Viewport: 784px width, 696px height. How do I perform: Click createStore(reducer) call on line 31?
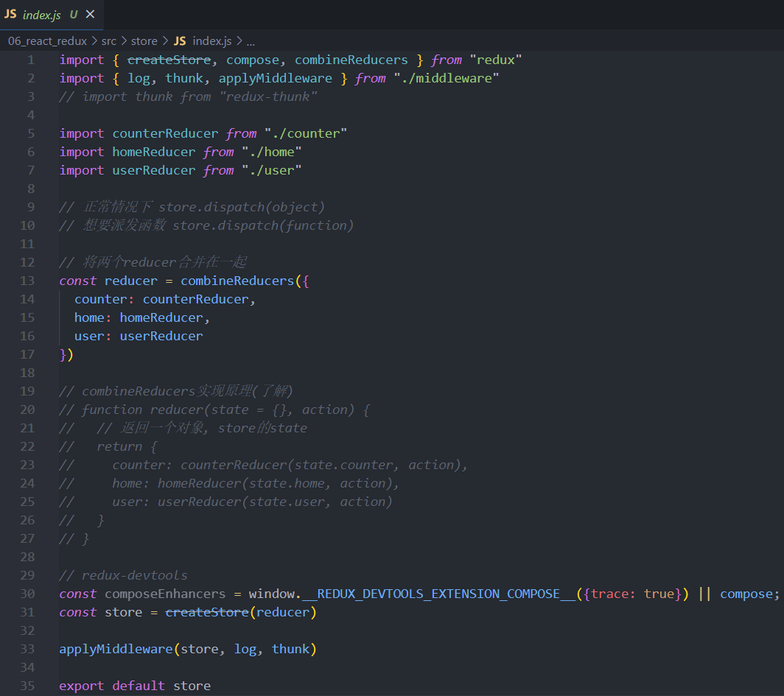[241, 613]
